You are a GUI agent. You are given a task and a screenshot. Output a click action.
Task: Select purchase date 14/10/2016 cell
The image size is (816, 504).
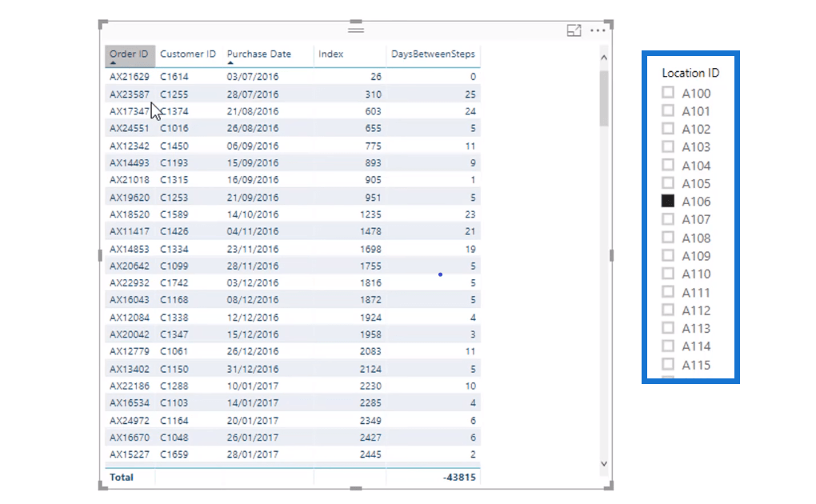pyautogui.click(x=253, y=214)
